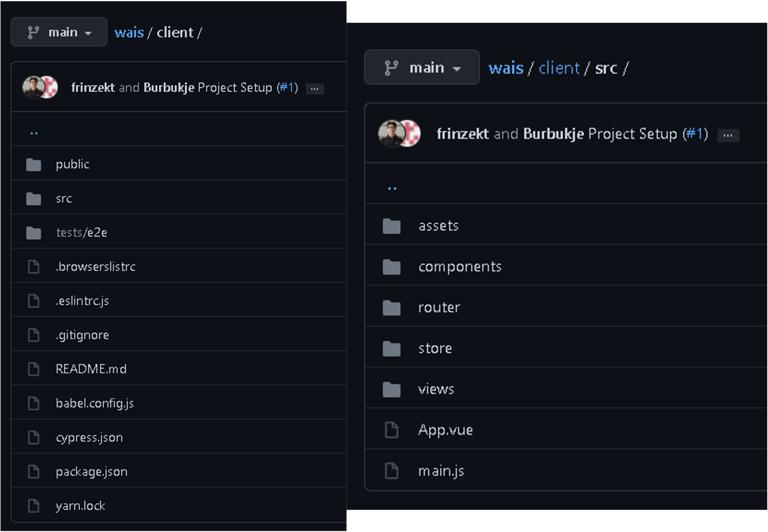Click client breadcrumb link in src panel
Viewport: 768px width, 532px height.
pyautogui.click(x=559, y=68)
